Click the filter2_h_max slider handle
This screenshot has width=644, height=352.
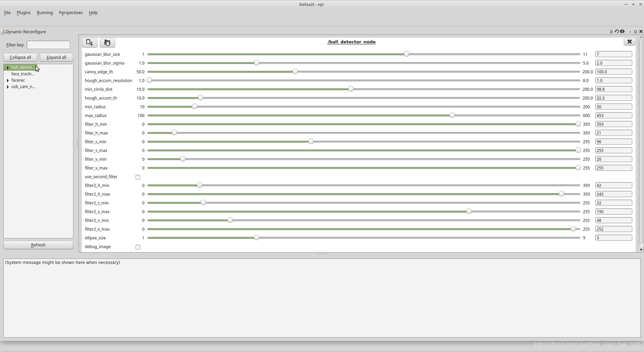(x=561, y=194)
